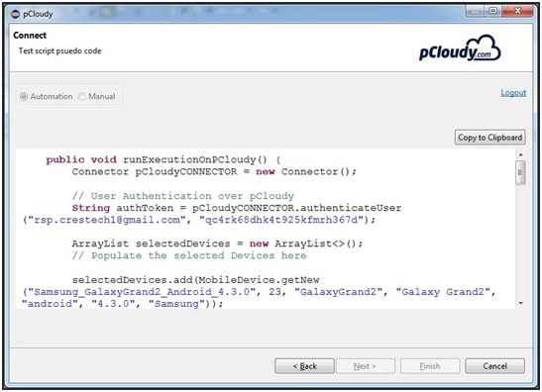Screen dimensions: 542x392
Task: Click the 'public void runExecutionOnPCloudy()' line
Action: (x=163, y=159)
